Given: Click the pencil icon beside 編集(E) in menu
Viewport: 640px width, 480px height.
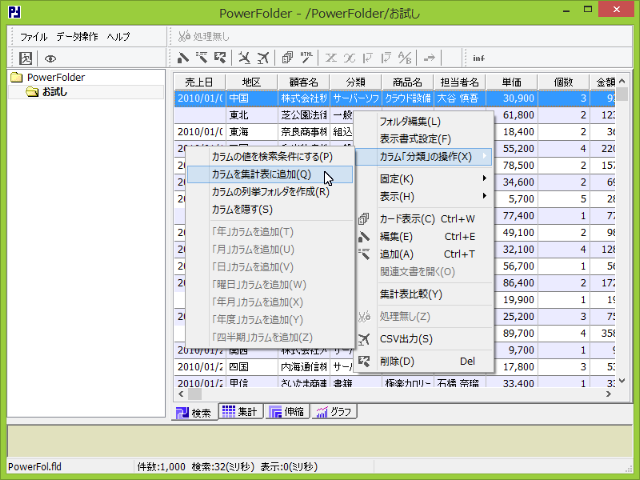Looking at the screenshot, I should click(364, 237).
